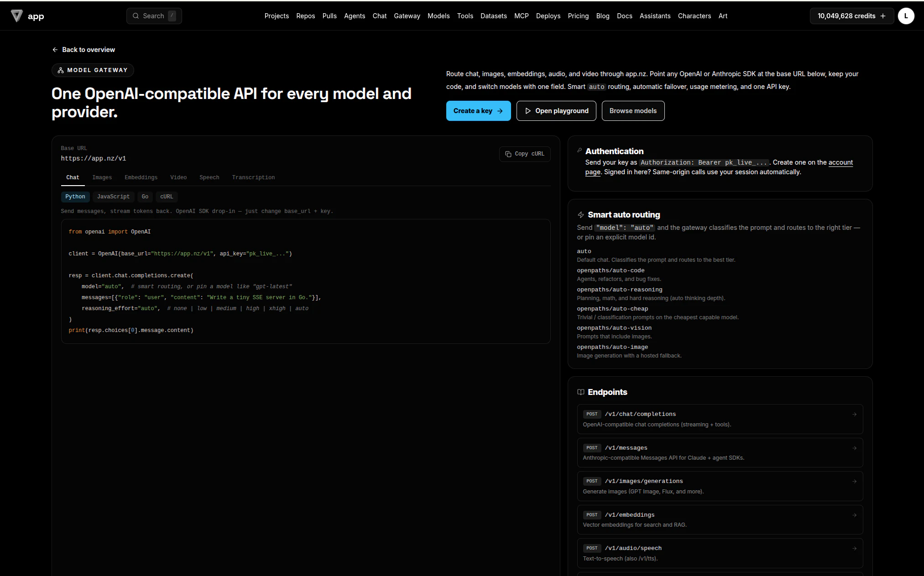Image resolution: width=924 pixels, height=576 pixels.
Task: Open the POST /v1/embeddings endpoint card
Action: click(720, 519)
